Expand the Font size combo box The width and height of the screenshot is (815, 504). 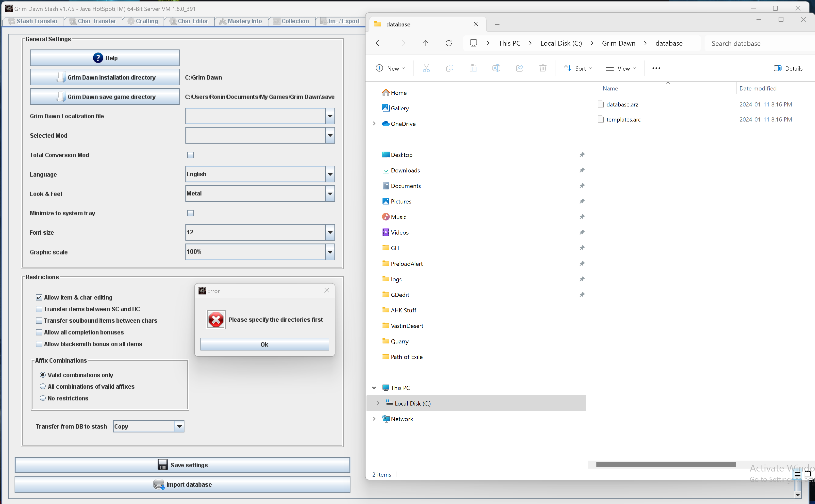point(330,232)
